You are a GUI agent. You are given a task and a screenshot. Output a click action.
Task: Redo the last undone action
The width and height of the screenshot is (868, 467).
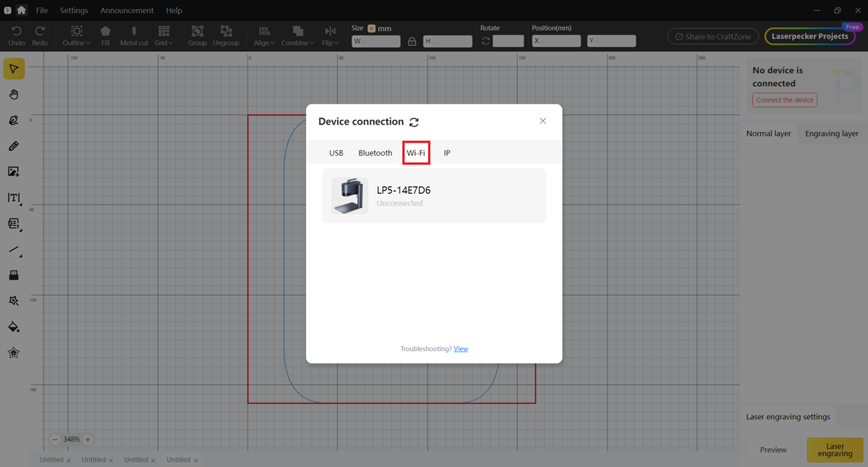click(40, 35)
